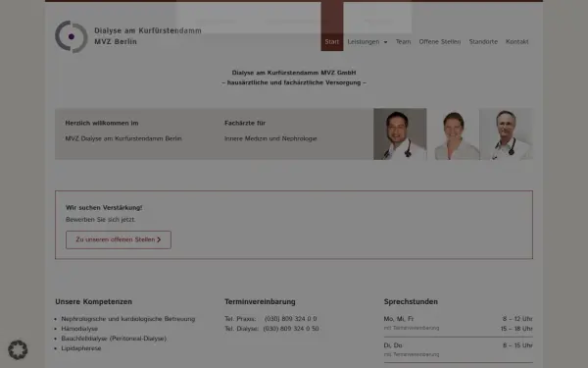Click the female doctor's photo
Viewport: 588px width, 368px height.
coord(454,134)
